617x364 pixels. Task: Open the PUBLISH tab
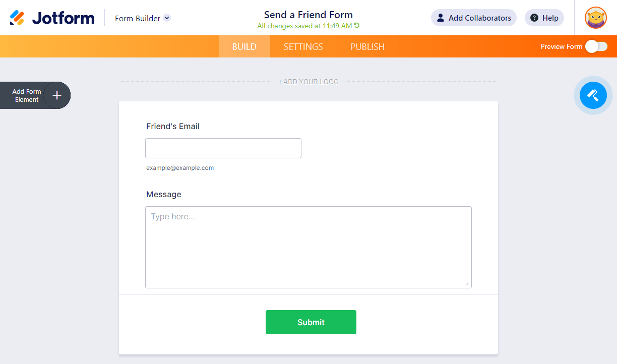tap(367, 47)
